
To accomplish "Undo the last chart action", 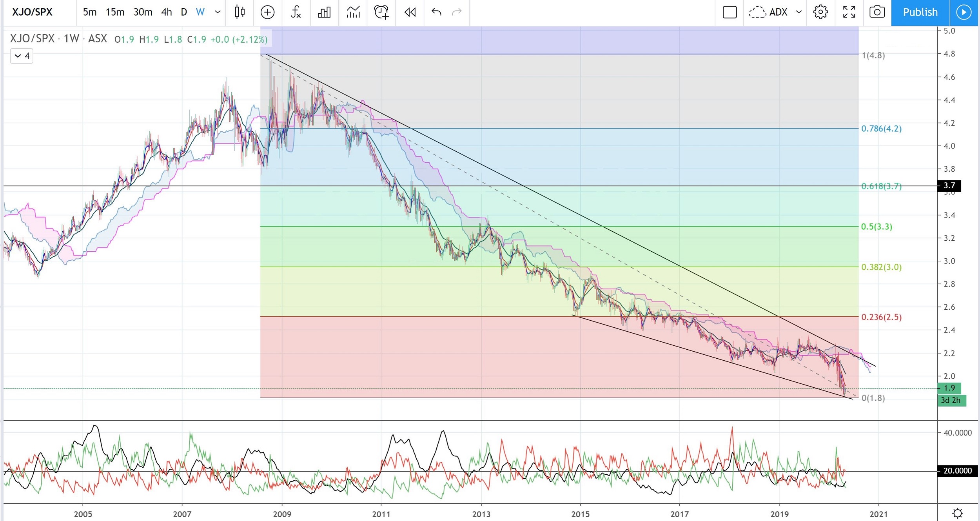I will tap(436, 12).
